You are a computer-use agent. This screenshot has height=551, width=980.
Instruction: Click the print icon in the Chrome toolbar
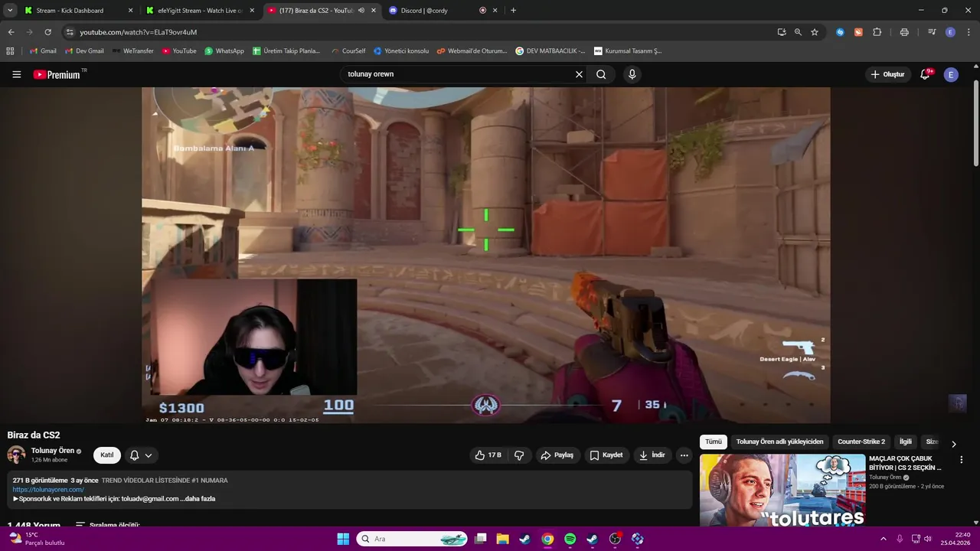coord(904,32)
